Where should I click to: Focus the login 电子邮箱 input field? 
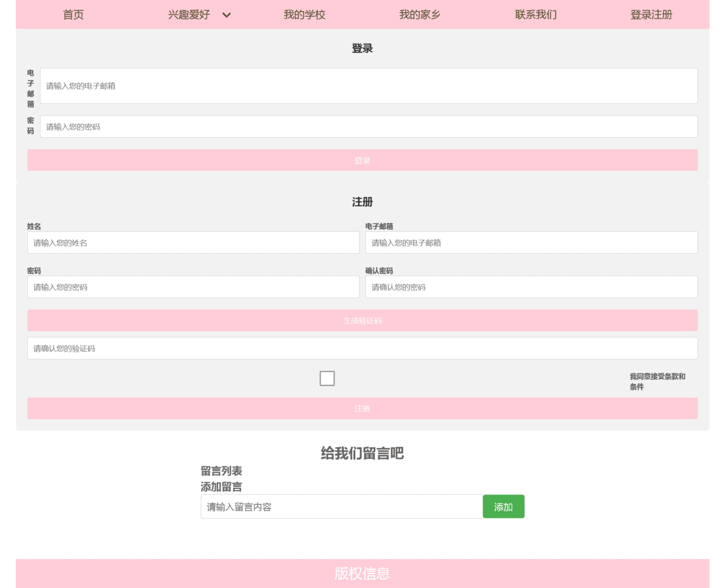pos(369,86)
